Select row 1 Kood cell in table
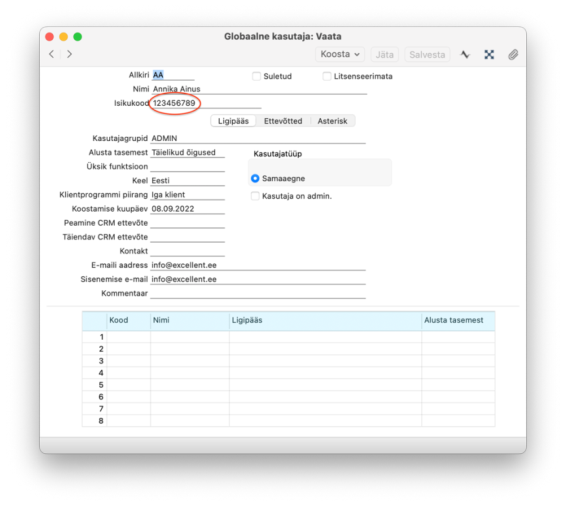This screenshot has width=566, height=506. 129,337
